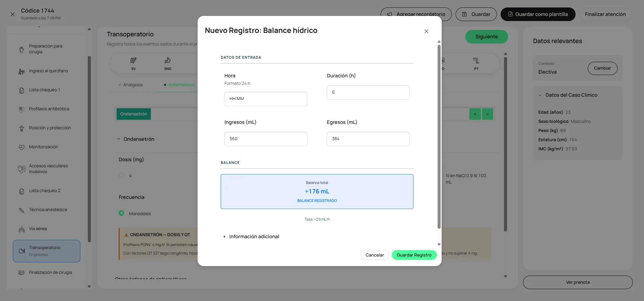Click the Accesos vasculares invasivos icon
644x301 pixels.
click(22, 169)
